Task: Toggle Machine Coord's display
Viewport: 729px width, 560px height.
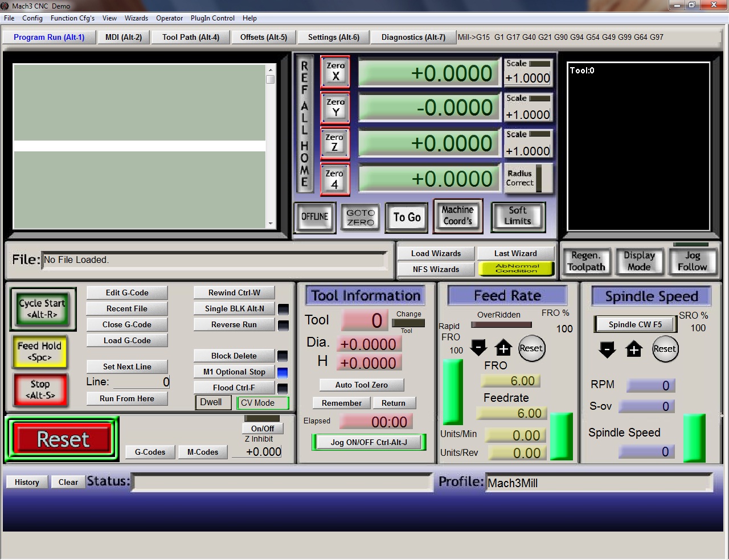Action: pyautogui.click(x=458, y=216)
